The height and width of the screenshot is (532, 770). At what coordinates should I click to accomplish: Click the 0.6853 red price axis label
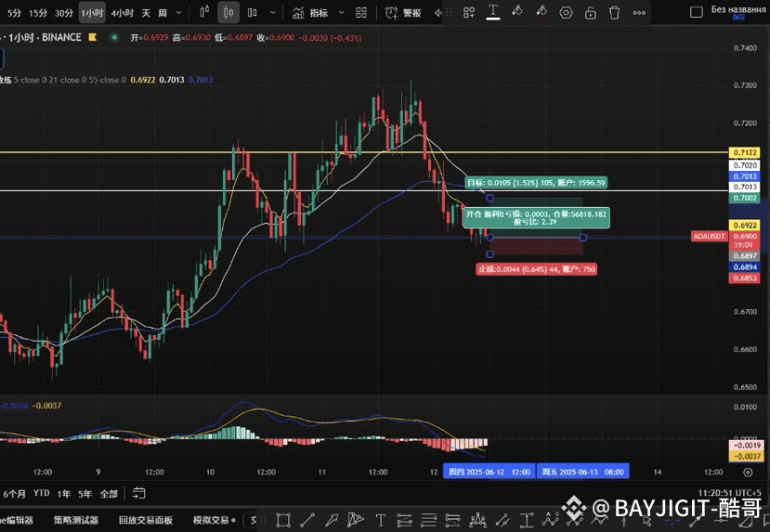click(745, 278)
